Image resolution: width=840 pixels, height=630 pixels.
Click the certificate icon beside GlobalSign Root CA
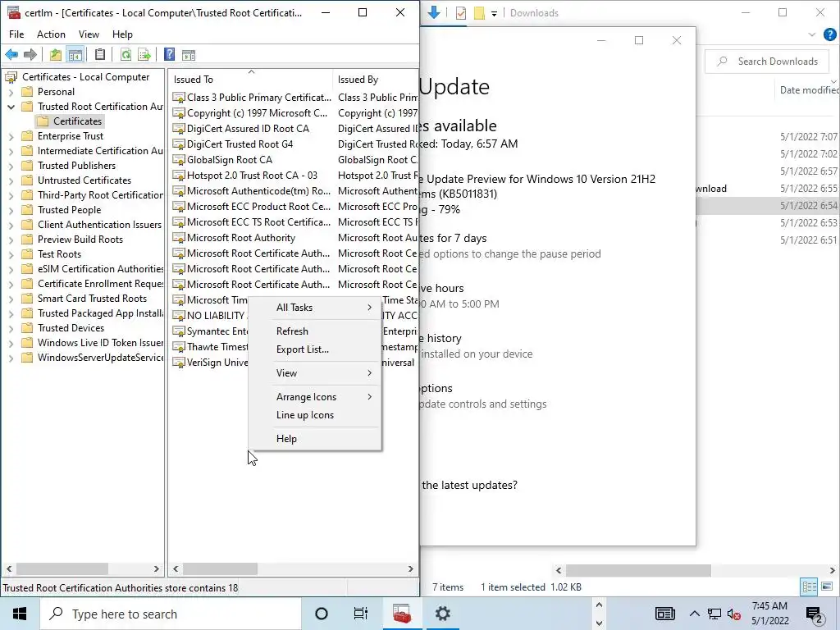(x=178, y=160)
